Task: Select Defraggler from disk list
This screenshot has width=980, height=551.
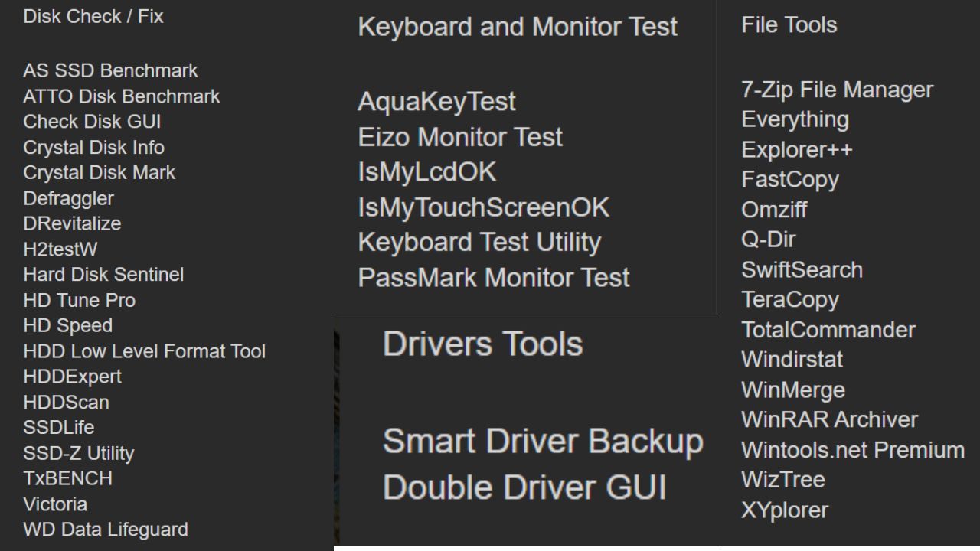Action: click(68, 198)
